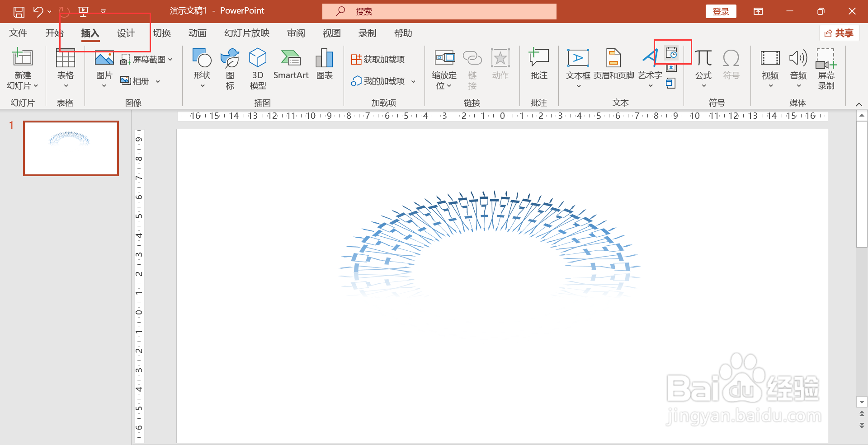Image resolution: width=868 pixels, height=445 pixels.
Task: Click the 相册 (photo album) icon
Action: tap(125, 81)
